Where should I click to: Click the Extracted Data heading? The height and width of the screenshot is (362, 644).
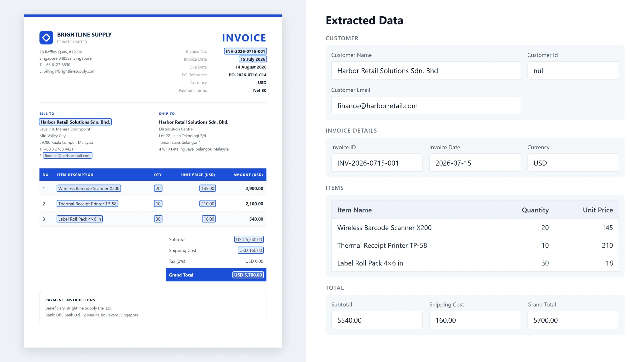[364, 20]
